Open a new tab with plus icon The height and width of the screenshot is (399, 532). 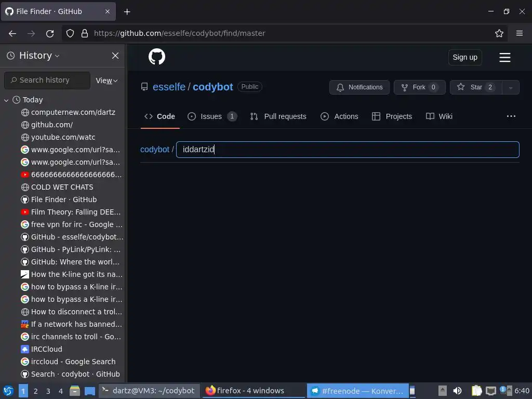tap(127, 11)
